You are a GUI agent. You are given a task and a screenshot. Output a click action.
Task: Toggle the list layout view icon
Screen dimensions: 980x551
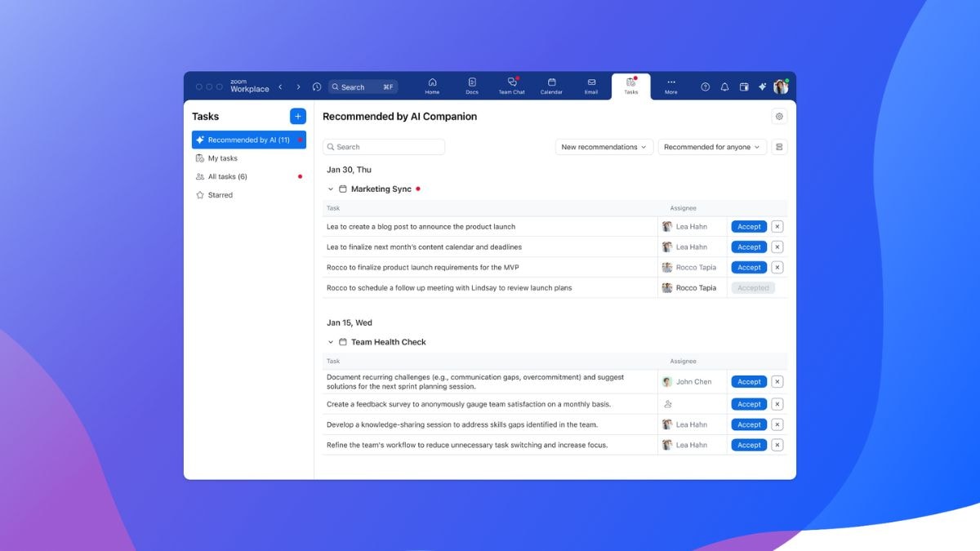click(x=779, y=147)
